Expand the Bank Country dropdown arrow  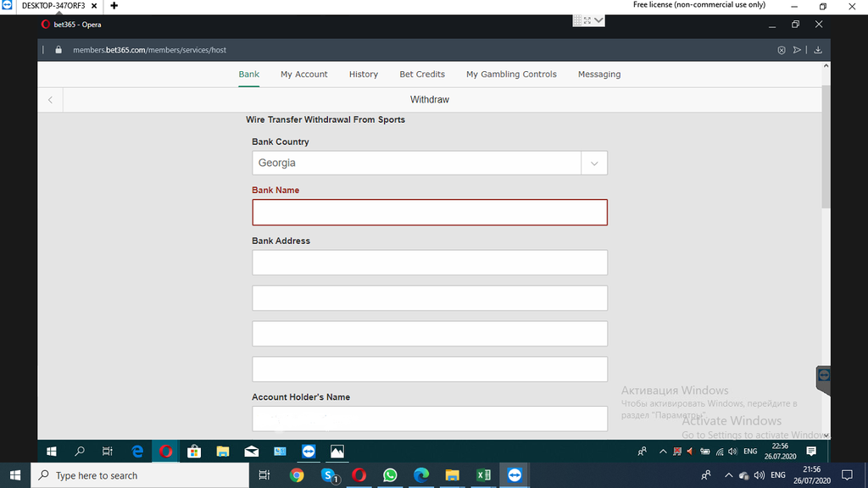[594, 164]
